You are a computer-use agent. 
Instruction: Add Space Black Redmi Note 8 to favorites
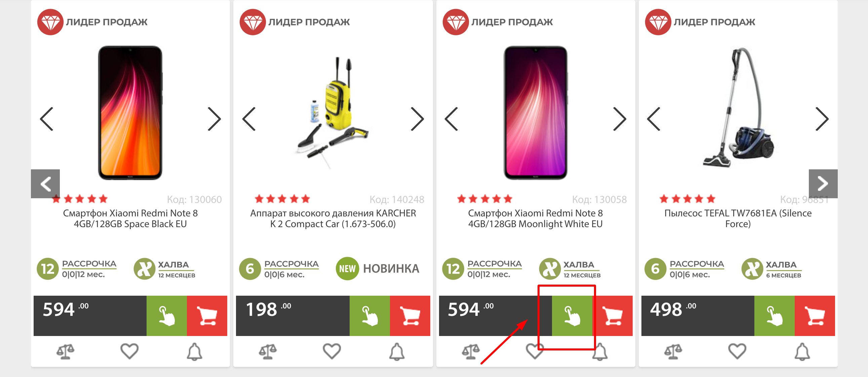(129, 351)
